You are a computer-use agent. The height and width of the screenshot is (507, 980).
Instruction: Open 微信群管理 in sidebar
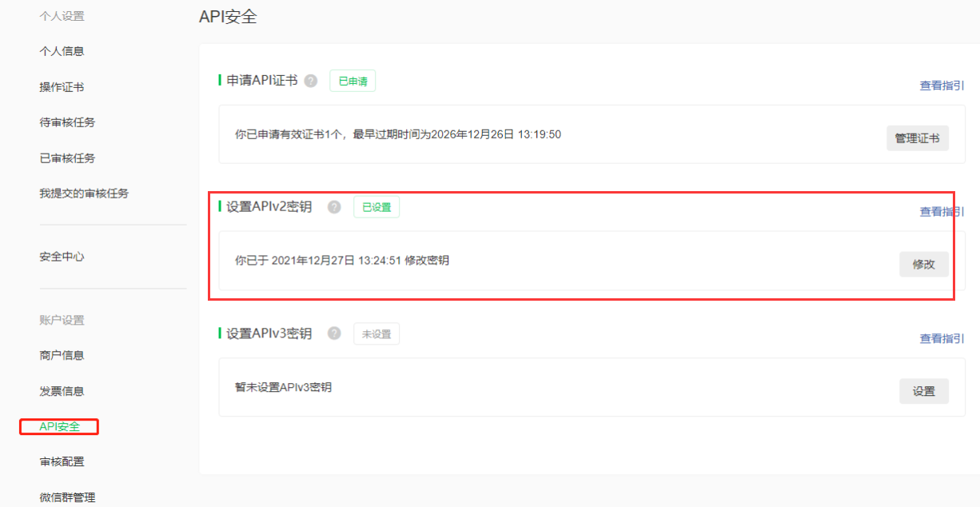coord(67,497)
